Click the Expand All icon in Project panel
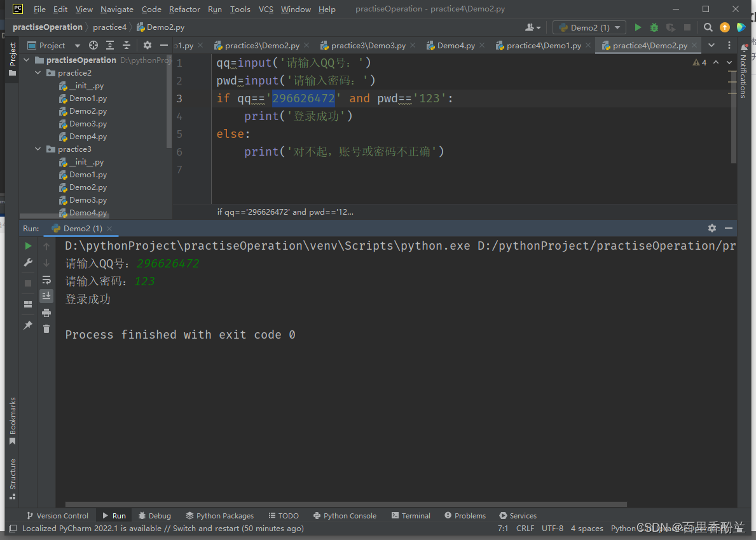 [x=110, y=45]
